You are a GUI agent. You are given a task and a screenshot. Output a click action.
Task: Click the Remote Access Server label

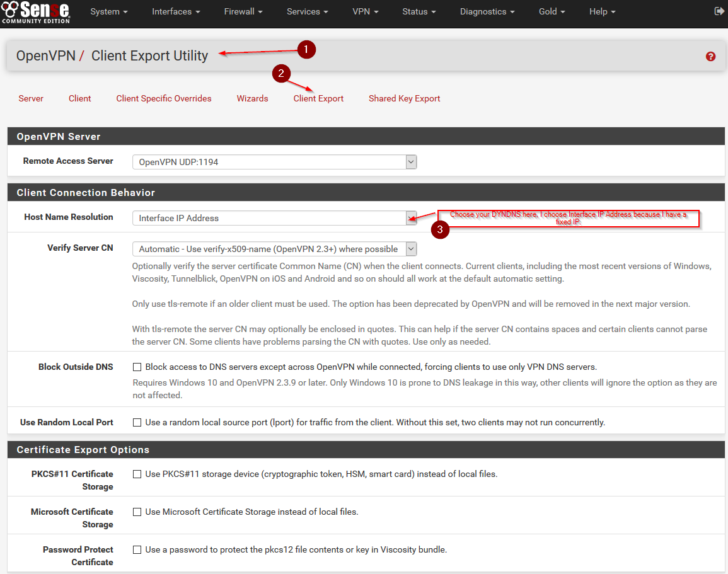(68, 161)
